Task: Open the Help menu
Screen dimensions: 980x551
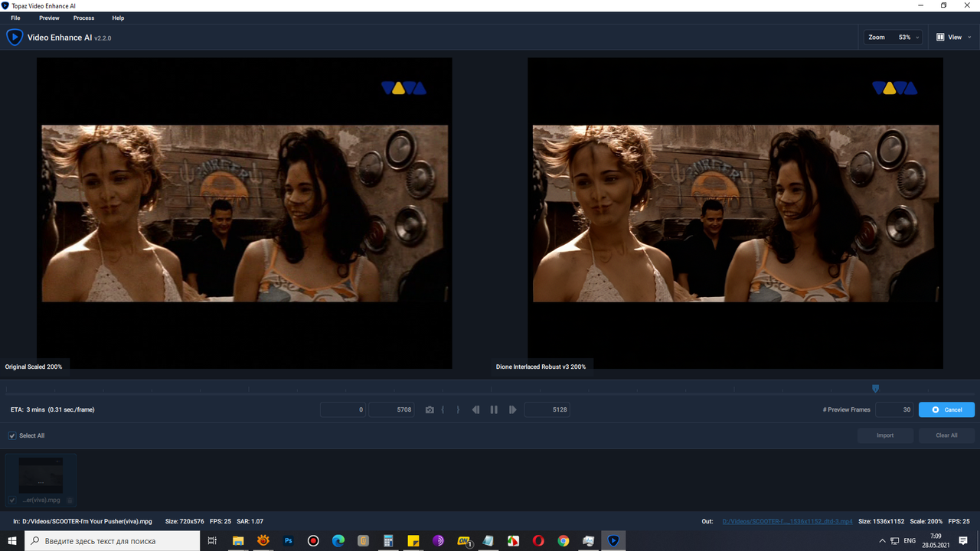Action: tap(118, 18)
